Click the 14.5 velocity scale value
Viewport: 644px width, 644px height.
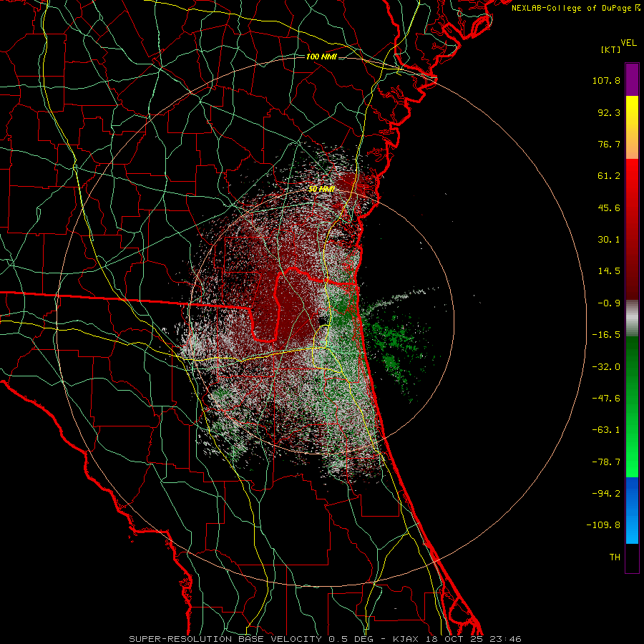pos(609,271)
